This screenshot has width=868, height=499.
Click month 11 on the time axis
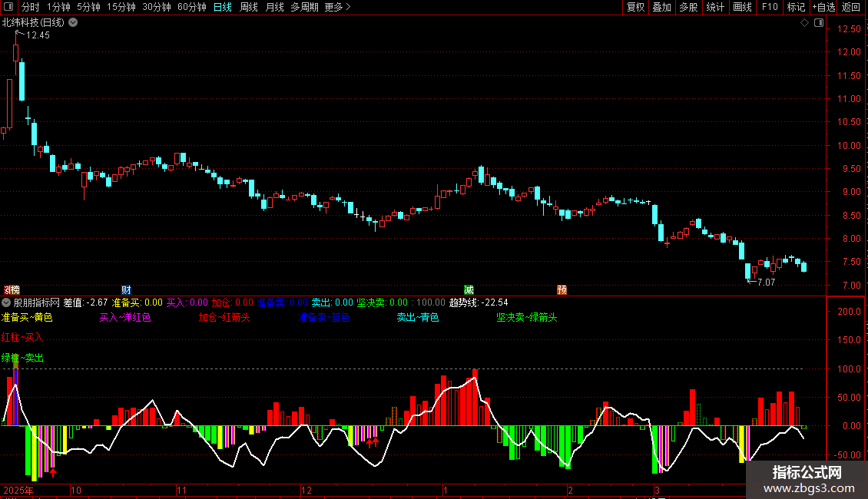point(181,490)
